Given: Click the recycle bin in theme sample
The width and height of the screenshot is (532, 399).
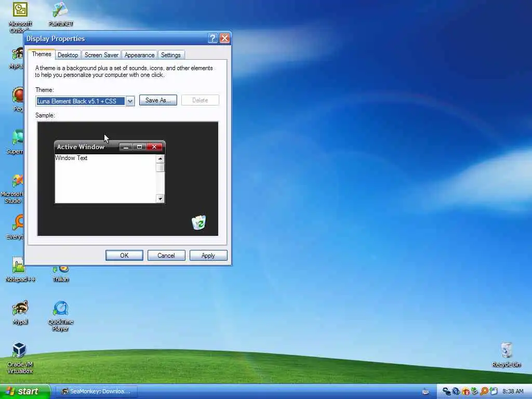Looking at the screenshot, I should (199, 222).
